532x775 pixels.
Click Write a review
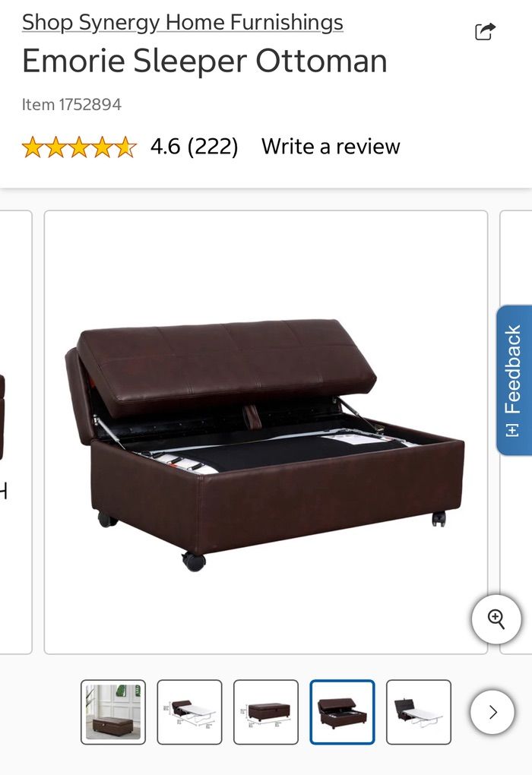pos(331,147)
